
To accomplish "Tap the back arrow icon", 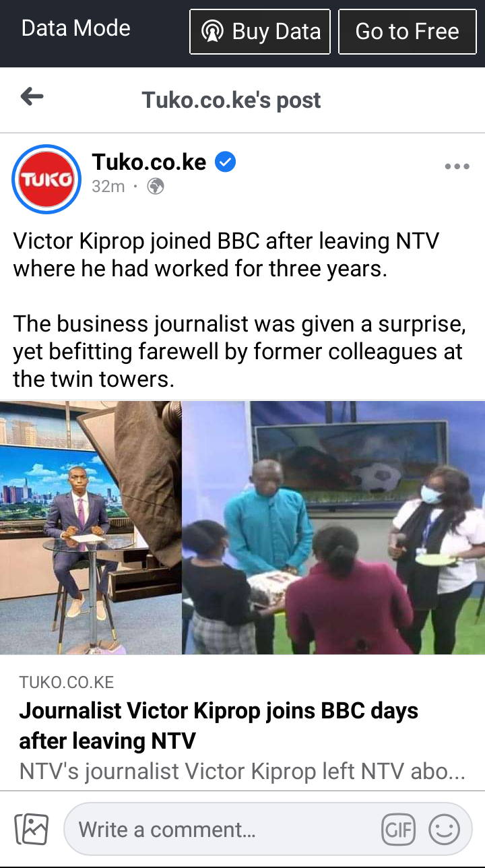I will pyautogui.click(x=32, y=98).
